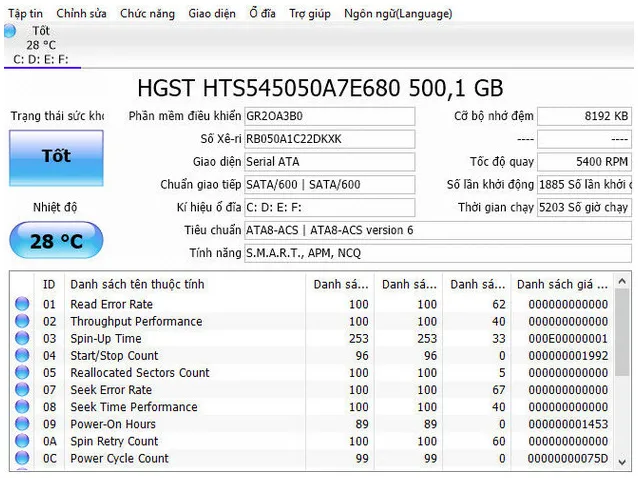Open the Chức năng menu

147,14
